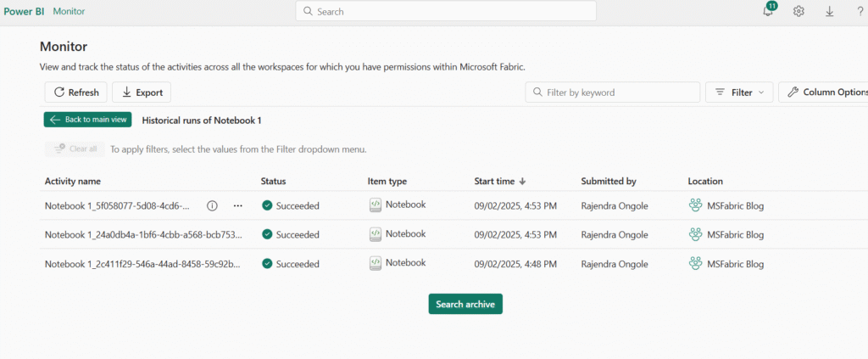868x359 pixels.
Task: Click the Power BI brand link
Action: point(25,11)
